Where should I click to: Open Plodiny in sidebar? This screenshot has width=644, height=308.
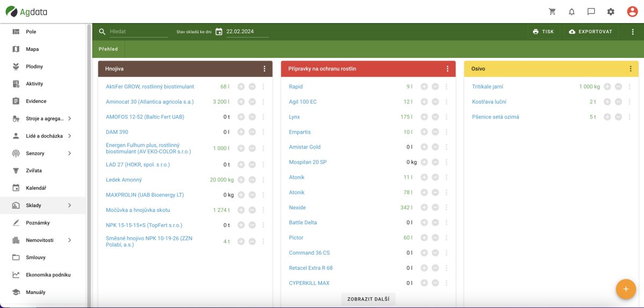pyautogui.click(x=43, y=67)
